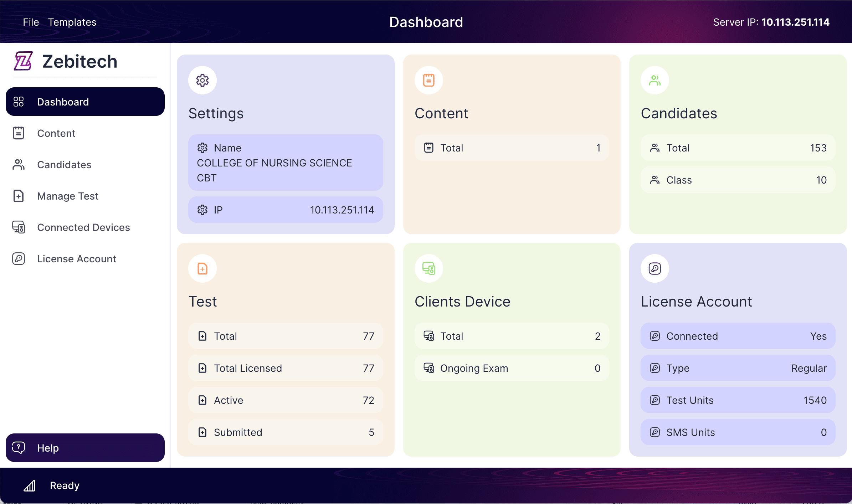Click the Server IP address in the header
The height and width of the screenshot is (504, 852).
(795, 22)
